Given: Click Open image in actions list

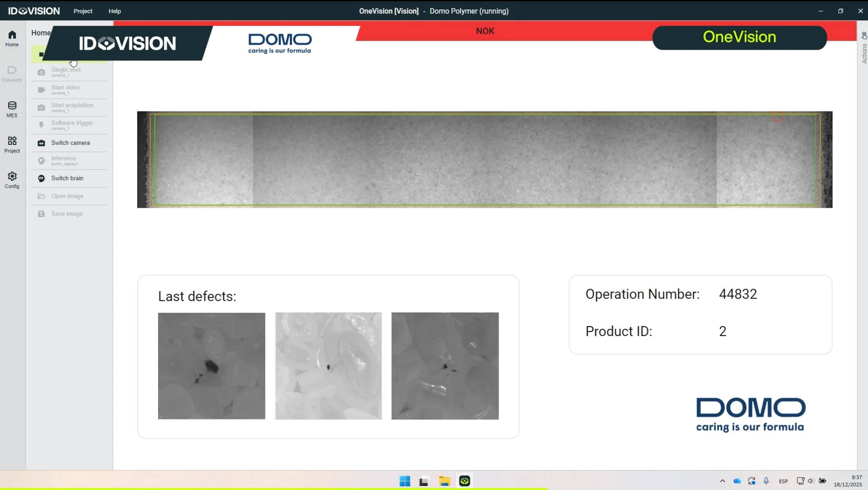Looking at the screenshot, I should (69, 196).
